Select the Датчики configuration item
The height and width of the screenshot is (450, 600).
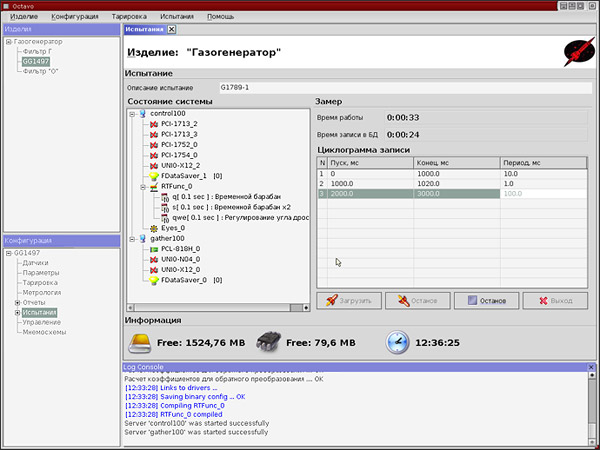(35, 263)
